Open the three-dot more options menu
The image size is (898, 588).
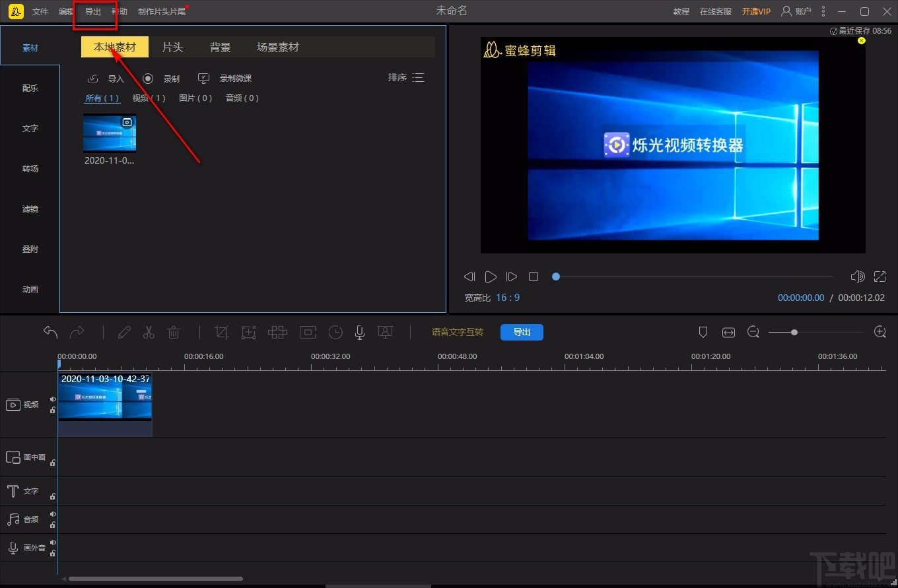823,11
